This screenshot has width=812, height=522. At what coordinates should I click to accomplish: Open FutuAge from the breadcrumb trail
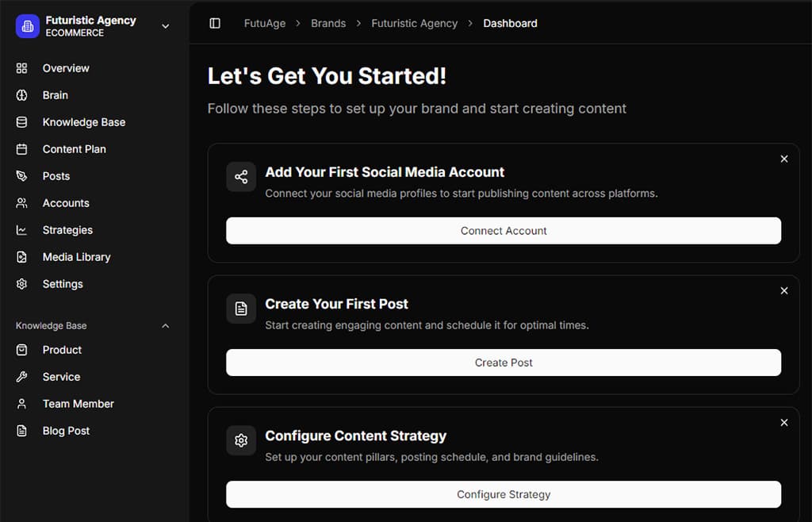264,23
